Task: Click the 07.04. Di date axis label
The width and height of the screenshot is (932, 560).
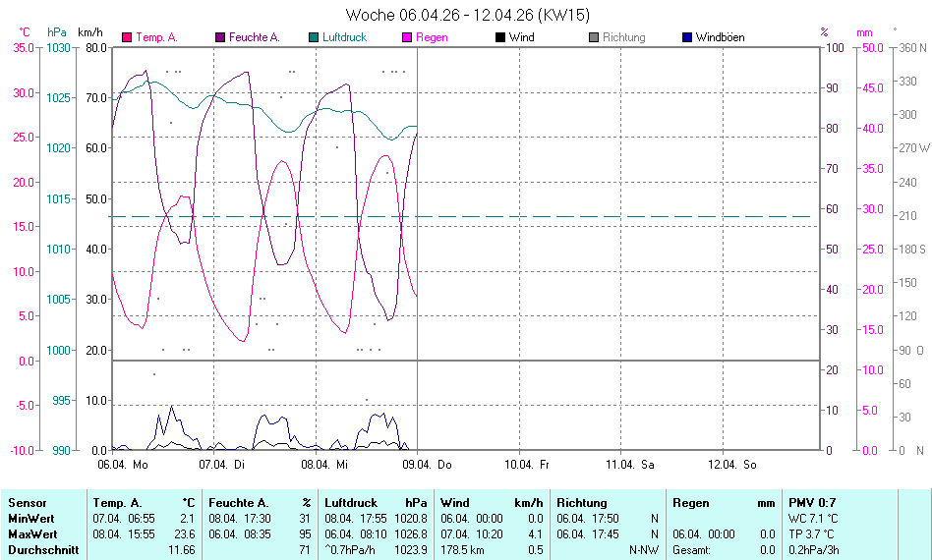Action: click(221, 464)
